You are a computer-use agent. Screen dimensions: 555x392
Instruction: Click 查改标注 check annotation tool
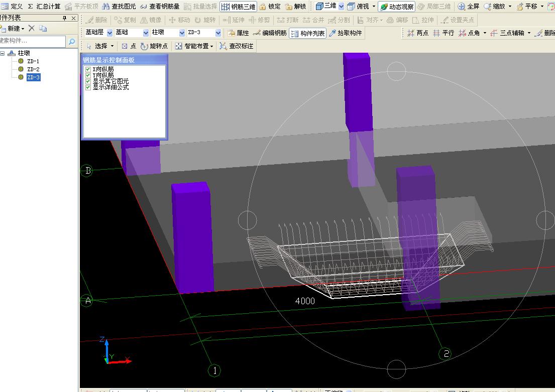point(236,46)
